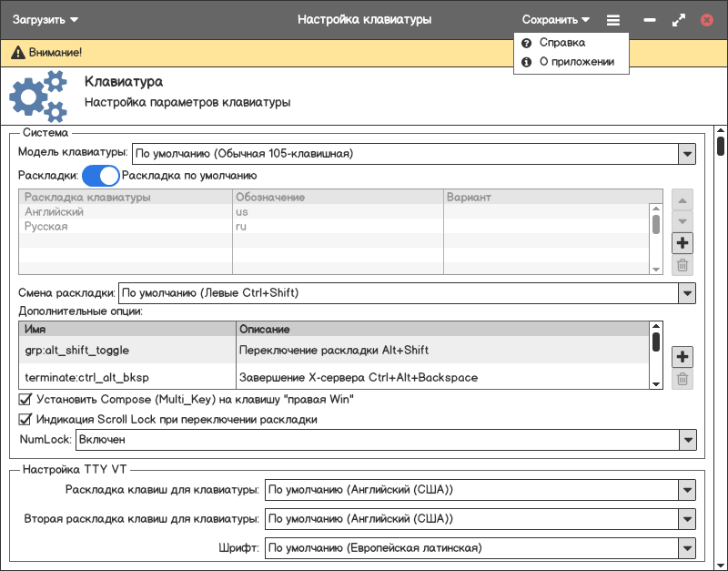
Task: Delete the selected layout with trash icon
Action: point(682,266)
